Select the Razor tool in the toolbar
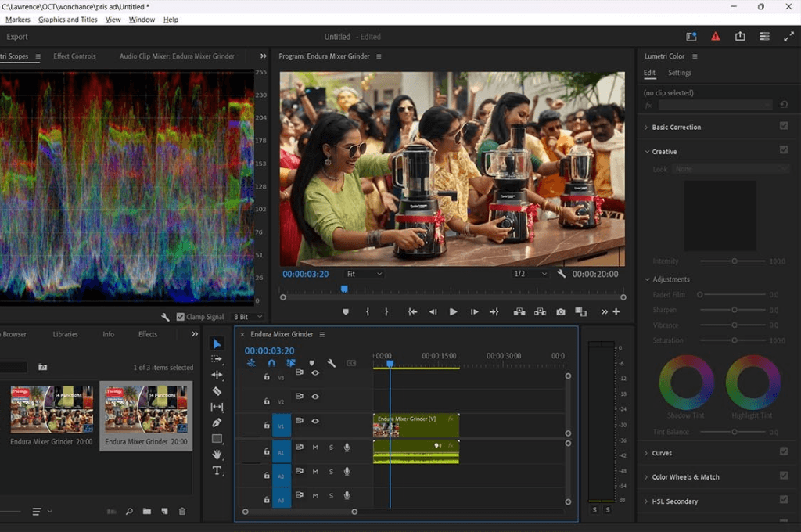Screen dimensions: 801x532 click(x=217, y=391)
